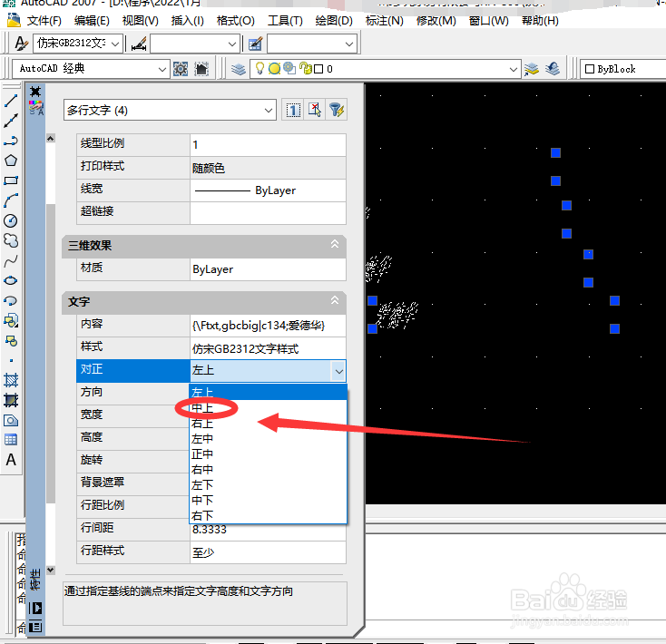Open the 编辑(E) menu

92,20
